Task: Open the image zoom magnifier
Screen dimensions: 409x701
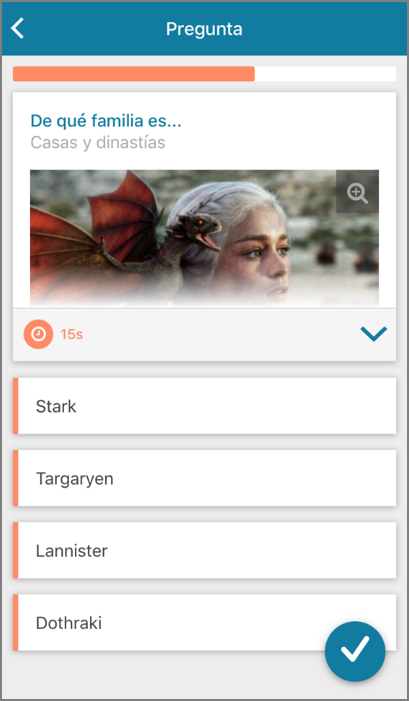Action: click(x=357, y=191)
